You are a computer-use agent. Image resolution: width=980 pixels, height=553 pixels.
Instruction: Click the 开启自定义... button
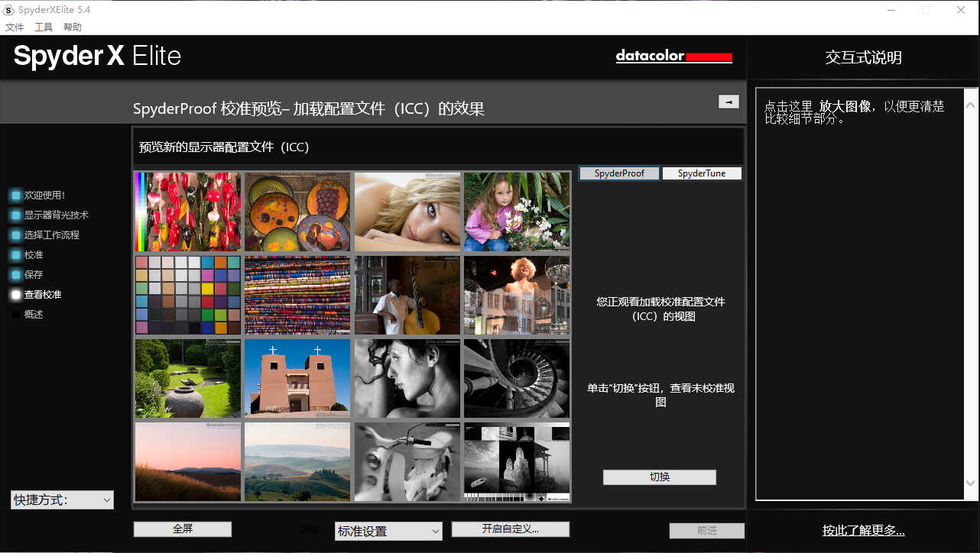(x=511, y=529)
